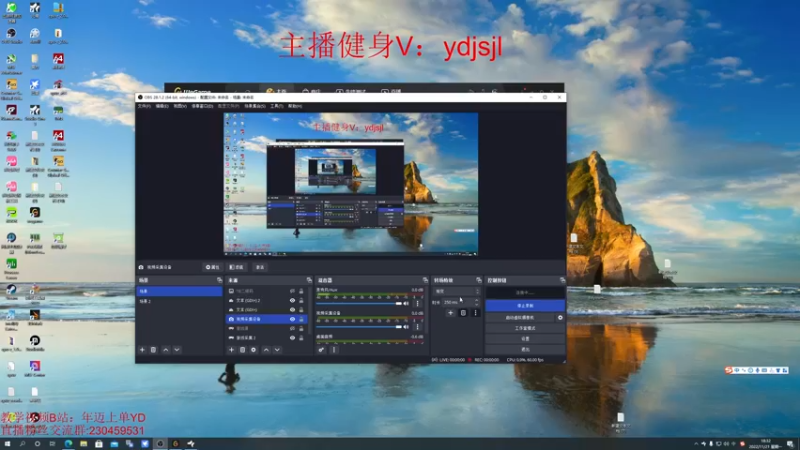Open Mic/Aux channel three-dot menu
The image size is (800, 450).
pyautogui.click(x=417, y=304)
